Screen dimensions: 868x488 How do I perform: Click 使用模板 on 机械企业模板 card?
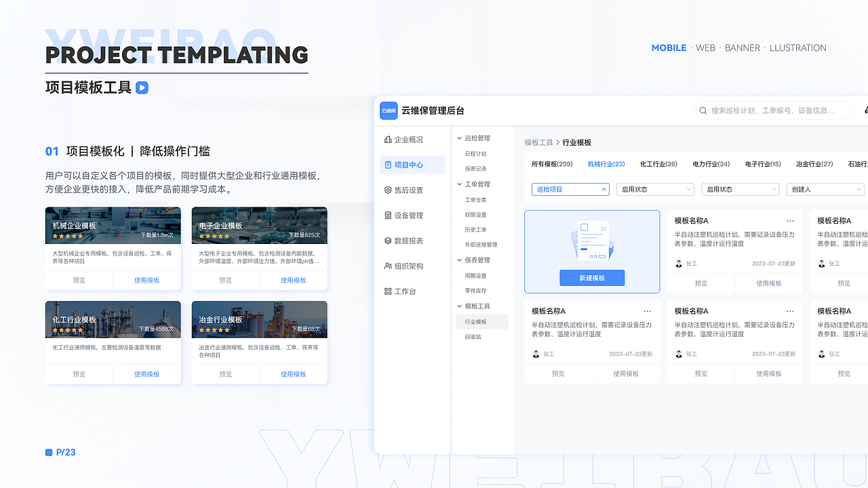point(147,280)
